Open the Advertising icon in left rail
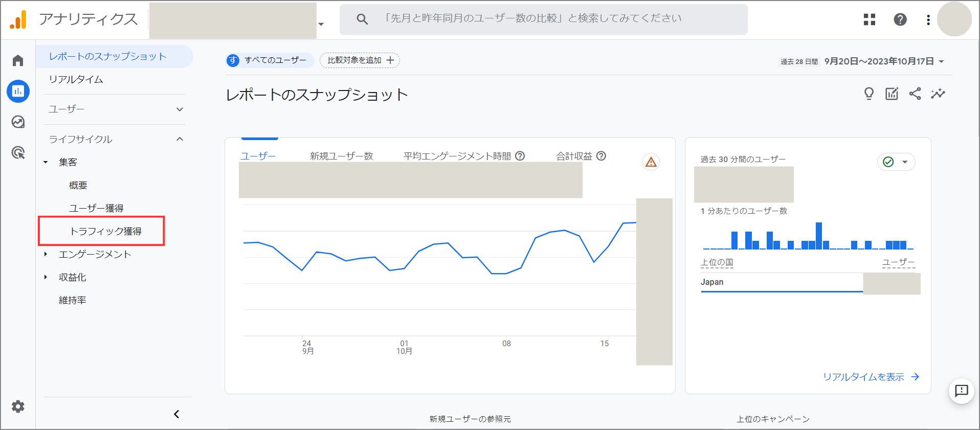The height and width of the screenshot is (430, 980). tap(18, 152)
